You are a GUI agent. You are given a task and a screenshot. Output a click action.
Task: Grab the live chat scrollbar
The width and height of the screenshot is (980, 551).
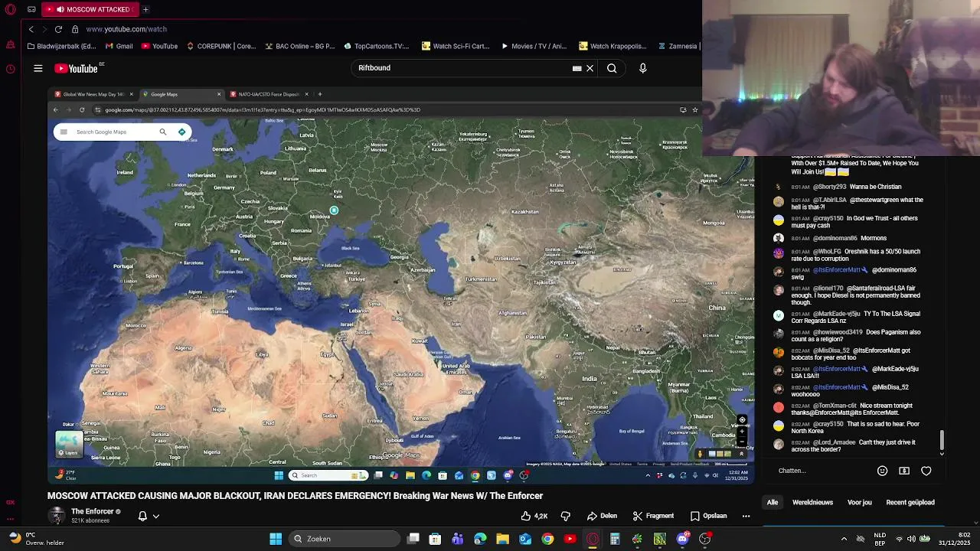pyautogui.click(x=942, y=439)
